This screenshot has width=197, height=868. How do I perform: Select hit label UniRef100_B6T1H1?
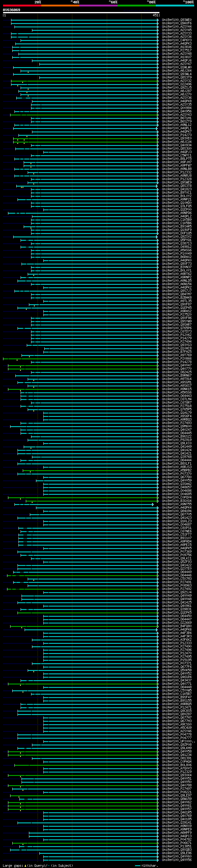[177, 118]
